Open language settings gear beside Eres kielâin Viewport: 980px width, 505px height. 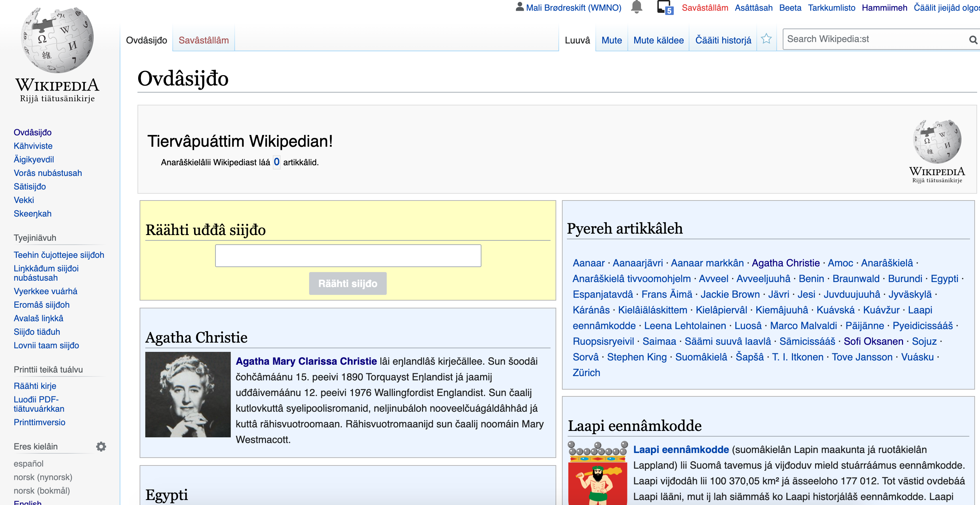[x=101, y=446]
